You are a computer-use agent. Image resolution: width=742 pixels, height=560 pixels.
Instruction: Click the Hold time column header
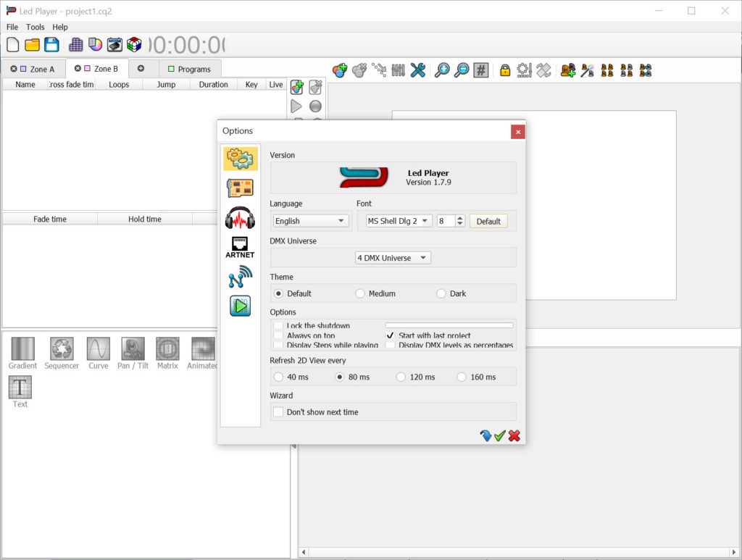145,219
